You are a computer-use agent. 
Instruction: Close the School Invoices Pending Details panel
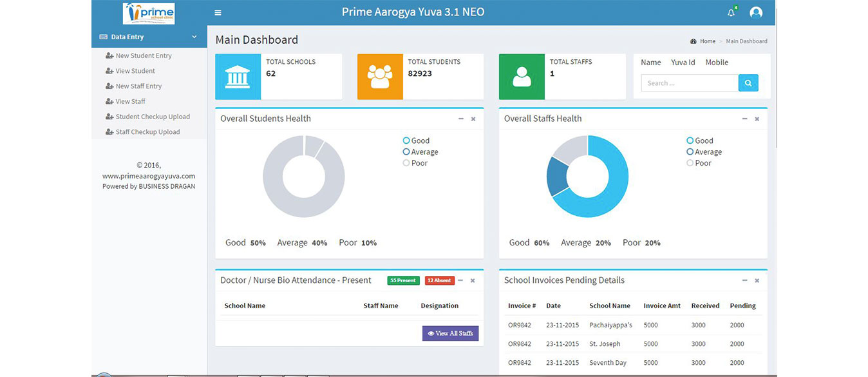point(757,280)
